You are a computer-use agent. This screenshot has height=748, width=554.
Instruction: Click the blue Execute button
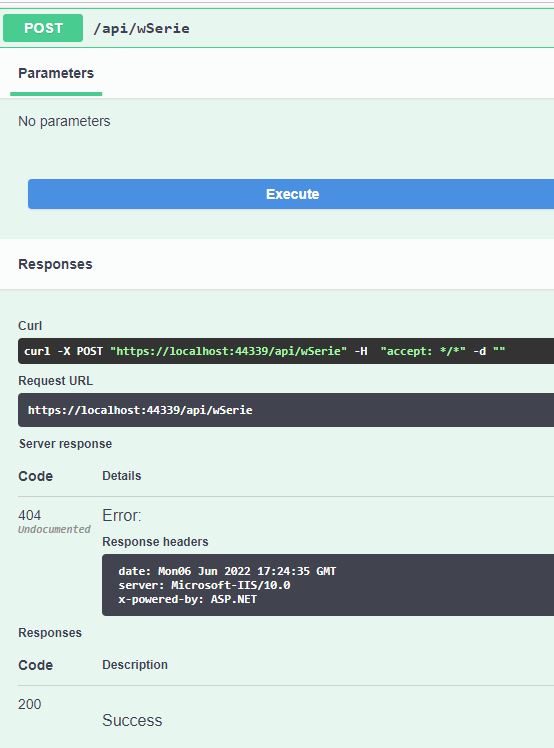coord(291,194)
